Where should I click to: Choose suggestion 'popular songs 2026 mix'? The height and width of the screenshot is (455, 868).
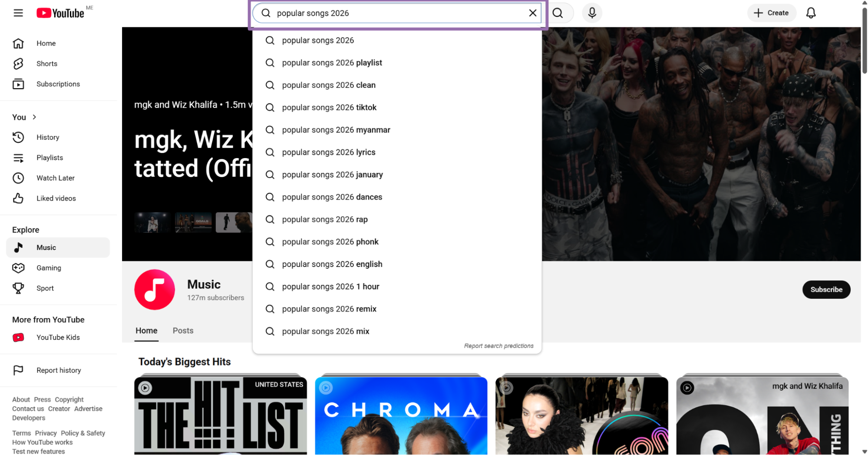[397, 332]
